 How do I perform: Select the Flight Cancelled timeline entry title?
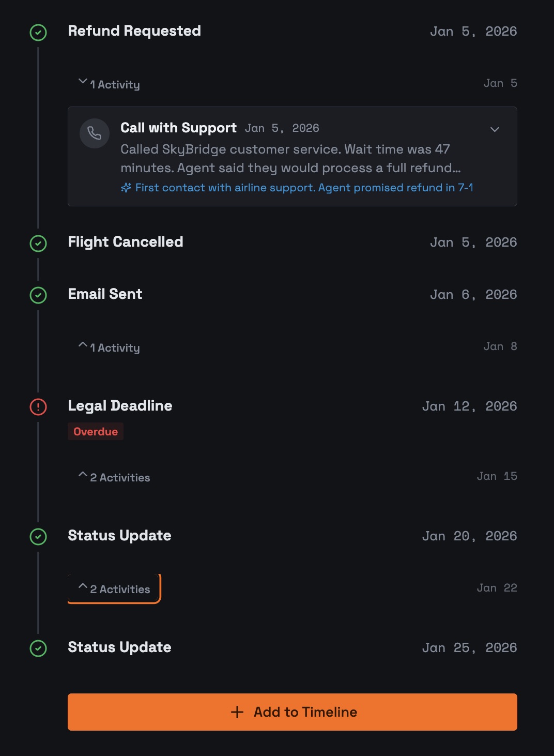(x=126, y=242)
